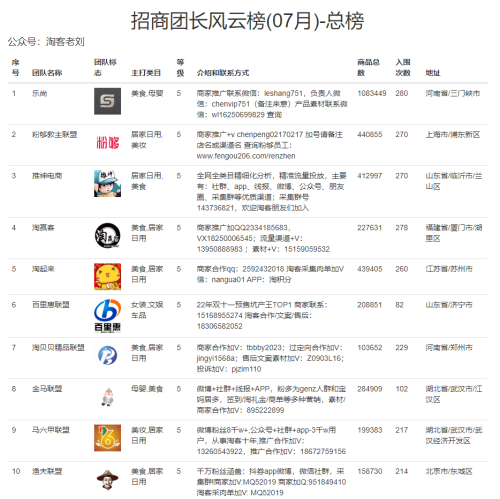Image resolution: width=500 pixels, height=499 pixels.
Task: Click the team name 渔夫联盟
Action: tap(47, 471)
